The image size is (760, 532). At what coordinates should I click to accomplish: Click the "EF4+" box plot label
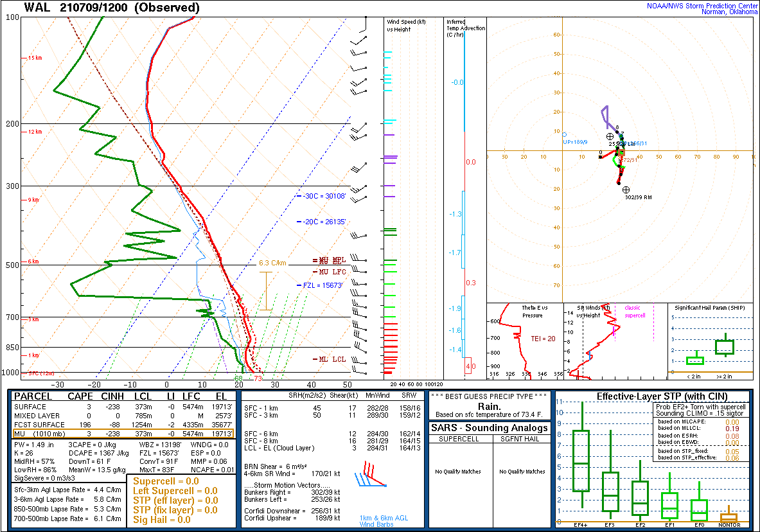click(581, 525)
